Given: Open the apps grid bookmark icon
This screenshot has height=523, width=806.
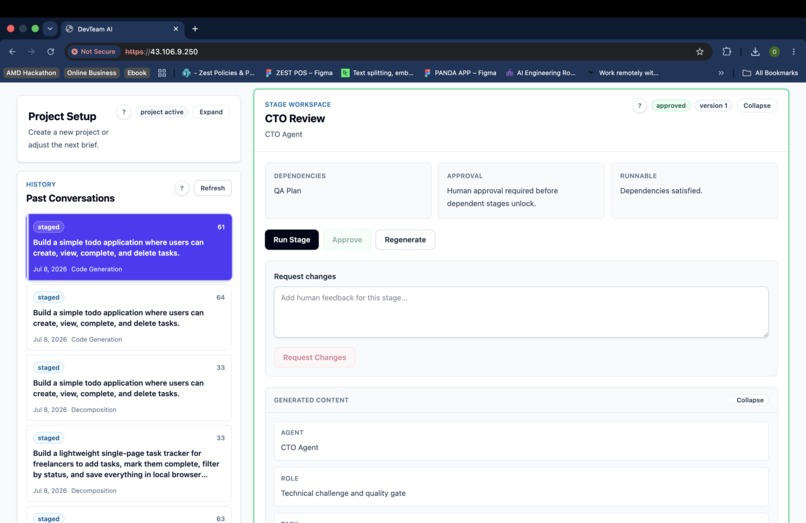Looking at the screenshot, I should click(x=162, y=73).
